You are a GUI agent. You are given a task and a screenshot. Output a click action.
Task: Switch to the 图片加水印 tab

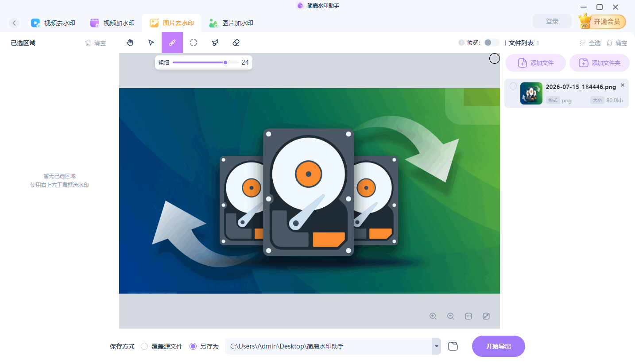click(231, 23)
